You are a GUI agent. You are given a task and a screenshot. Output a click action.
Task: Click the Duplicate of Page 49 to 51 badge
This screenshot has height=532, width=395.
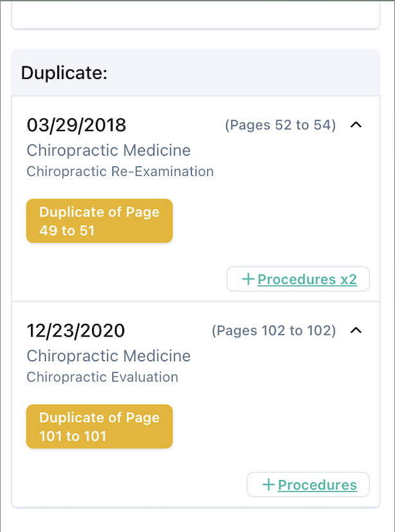[100, 221]
